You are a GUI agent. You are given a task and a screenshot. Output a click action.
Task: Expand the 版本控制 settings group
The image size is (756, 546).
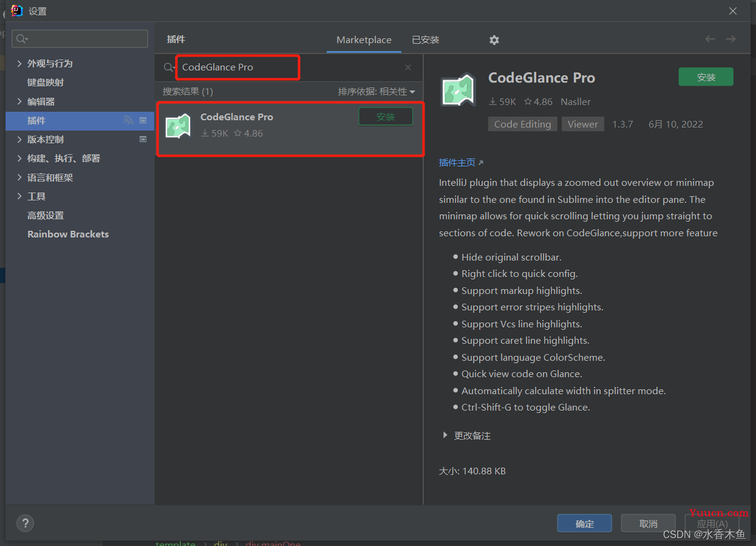click(19, 139)
